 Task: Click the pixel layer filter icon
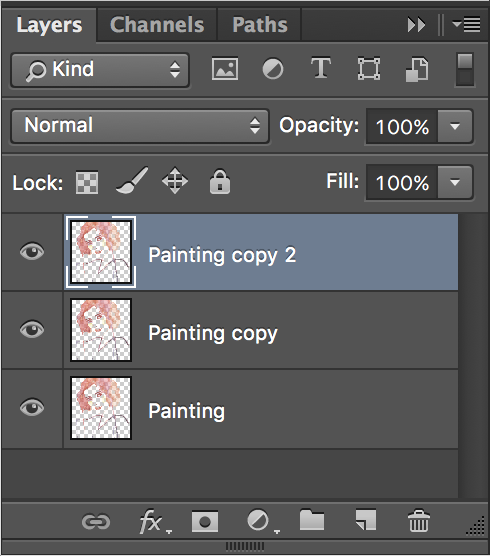(225, 69)
